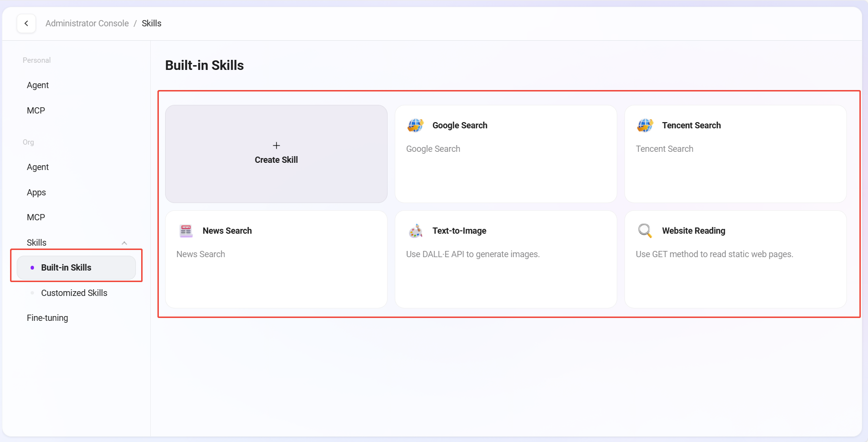Viewport: 868px width, 442px height.
Task: Click the Tencent Search globe icon
Action: click(x=645, y=125)
